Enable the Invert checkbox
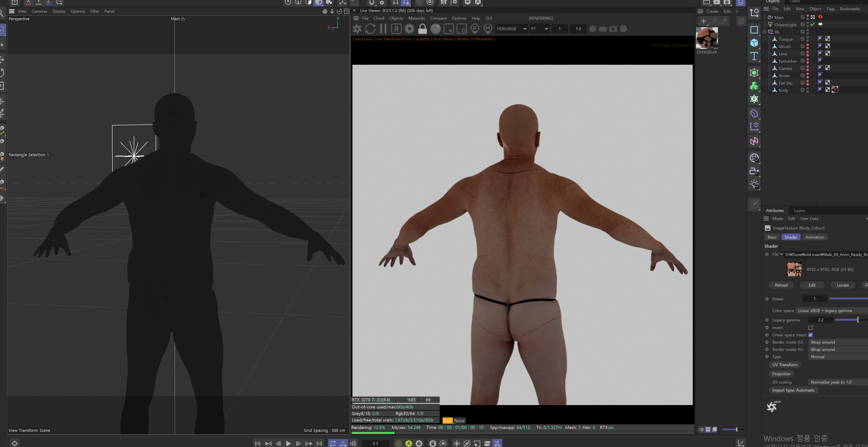Viewport: 868px width, 447px height. click(x=810, y=328)
